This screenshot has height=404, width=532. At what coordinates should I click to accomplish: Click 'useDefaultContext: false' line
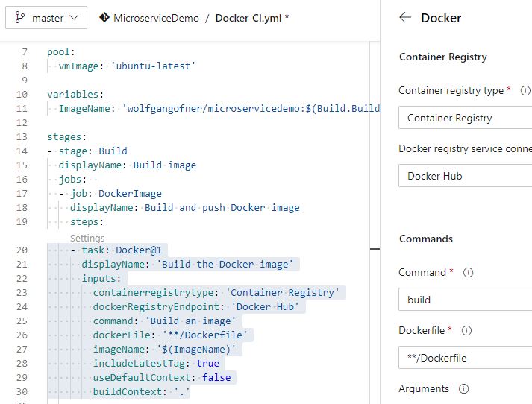pos(162,378)
